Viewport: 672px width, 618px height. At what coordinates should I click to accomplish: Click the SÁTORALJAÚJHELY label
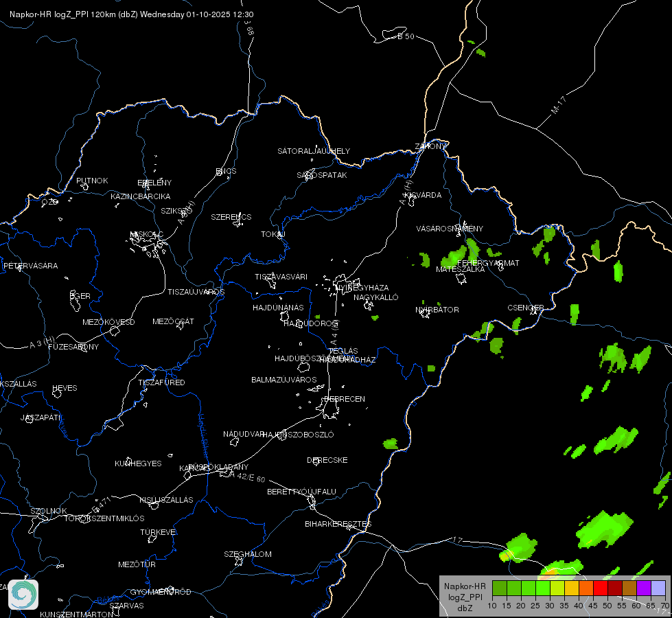(314, 151)
